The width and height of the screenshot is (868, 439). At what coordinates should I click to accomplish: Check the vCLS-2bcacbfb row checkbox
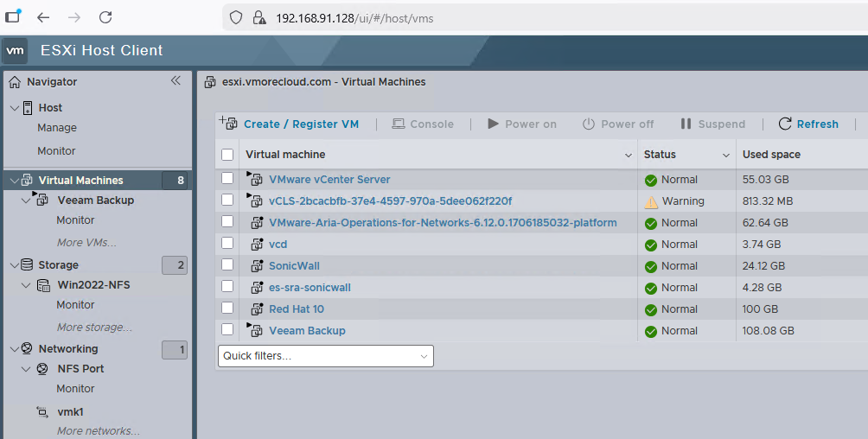tap(227, 200)
